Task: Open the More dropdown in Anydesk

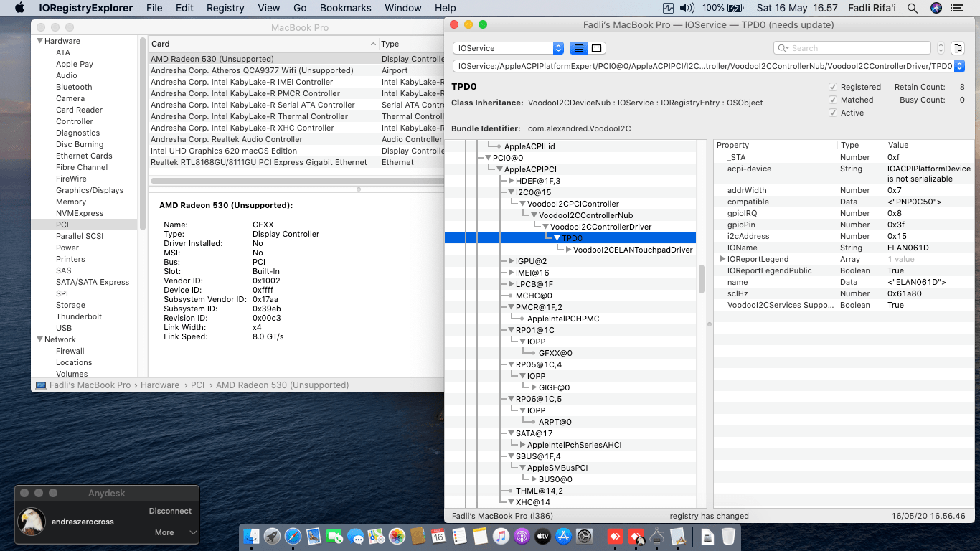Action: (169, 532)
